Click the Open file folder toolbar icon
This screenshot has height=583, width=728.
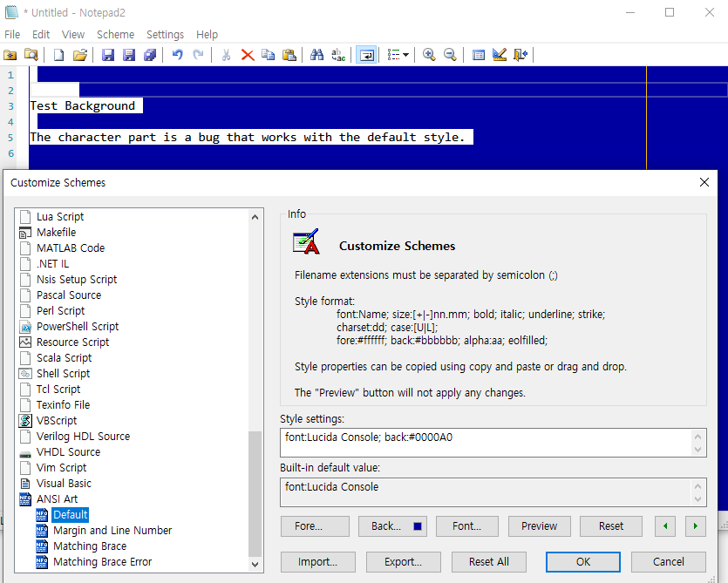80,55
